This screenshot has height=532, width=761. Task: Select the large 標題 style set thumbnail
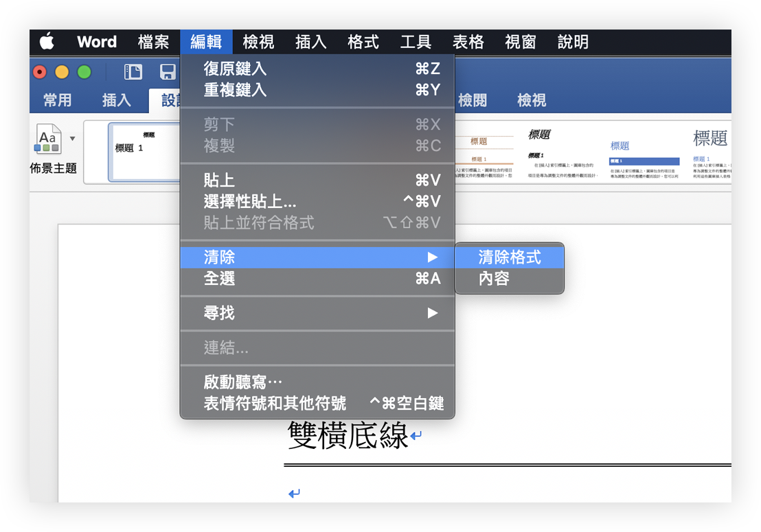[x=711, y=154]
